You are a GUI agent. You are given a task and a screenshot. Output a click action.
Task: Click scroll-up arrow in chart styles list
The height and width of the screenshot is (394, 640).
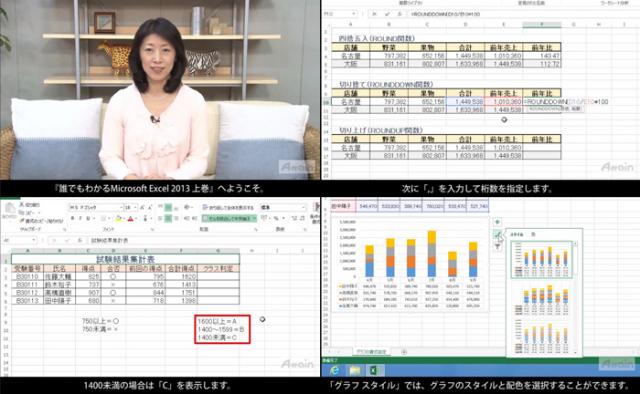(x=576, y=243)
